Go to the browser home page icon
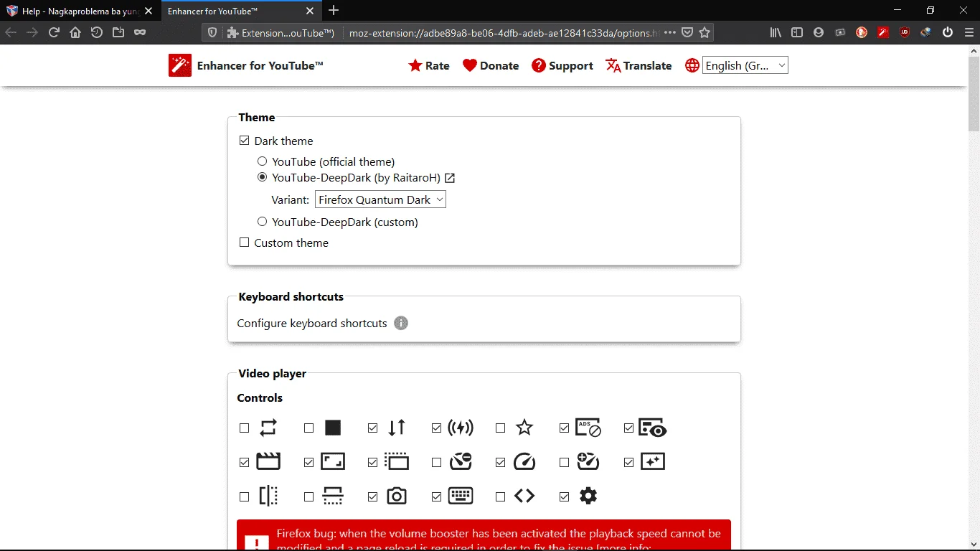This screenshot has height=551, width=980. [75, 32]
